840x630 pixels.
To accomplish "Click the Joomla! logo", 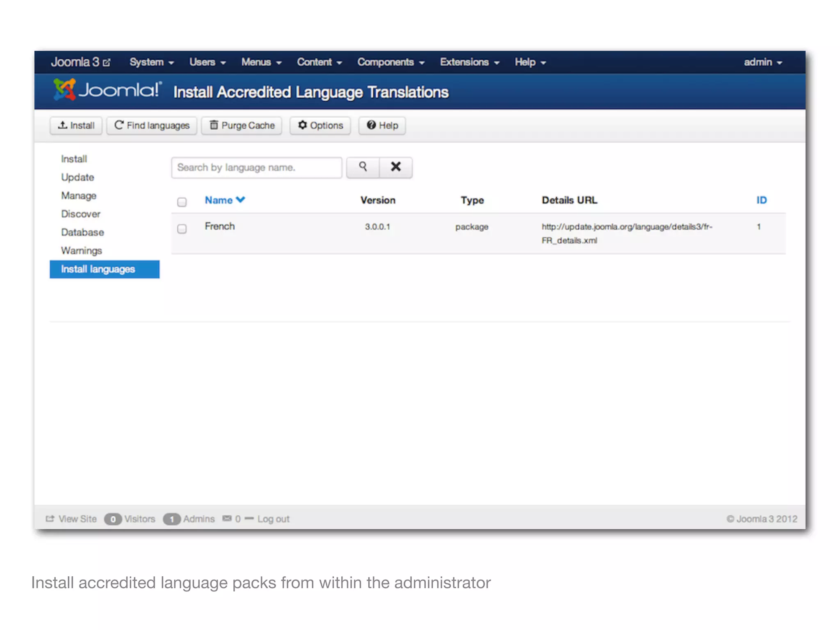I will point(107,90).
